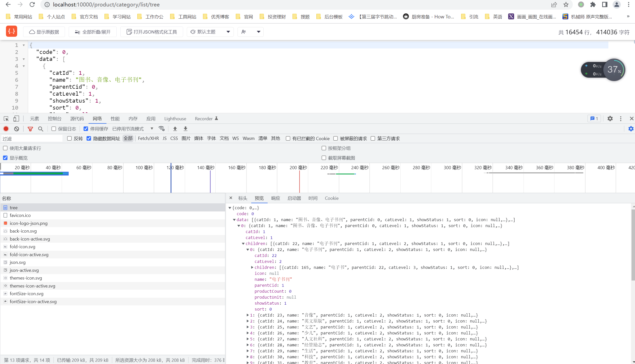Select the favicon.ico request row

tap(113, 215)
